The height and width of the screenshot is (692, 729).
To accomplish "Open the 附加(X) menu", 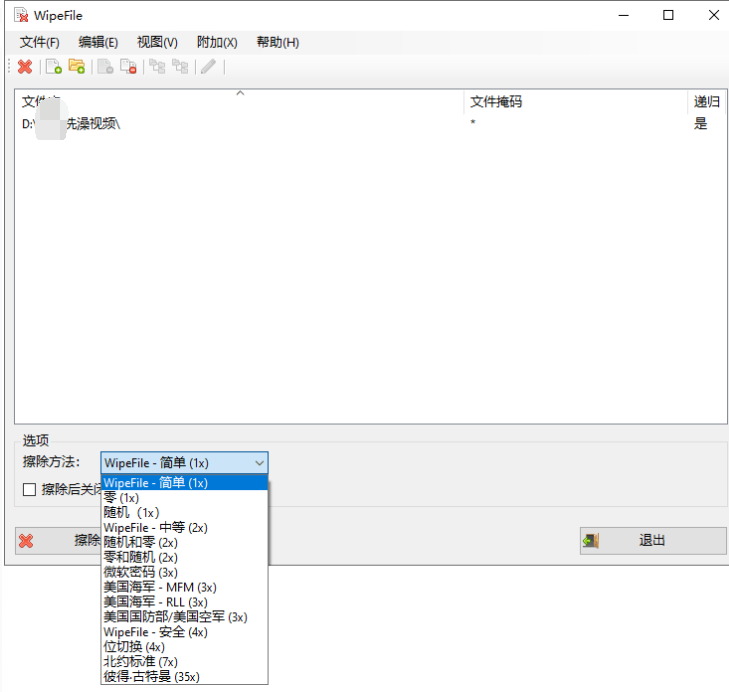I will (x=217, y=42).
